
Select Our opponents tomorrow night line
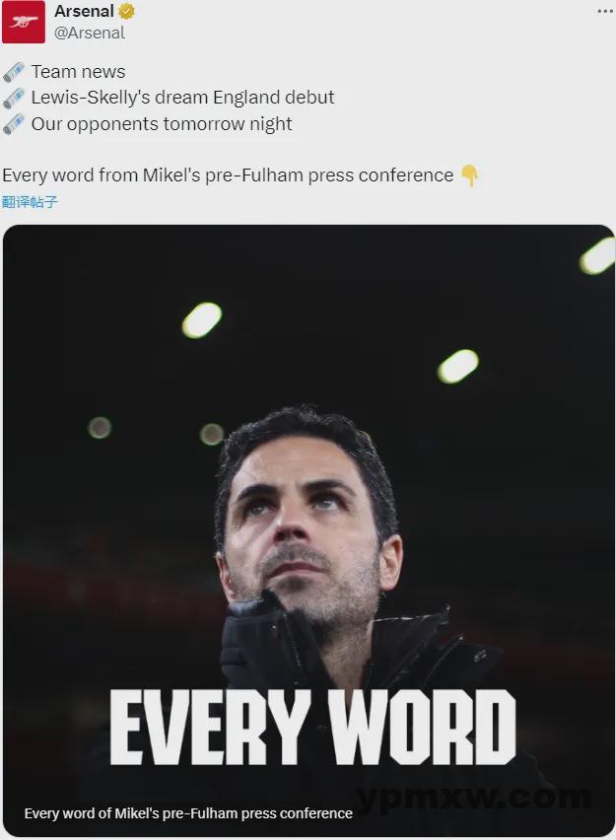[162, 124]
